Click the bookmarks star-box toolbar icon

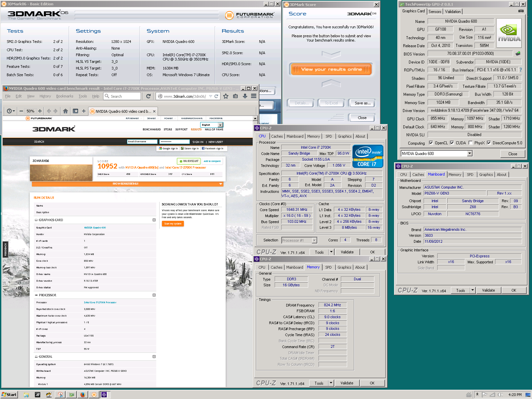[x=75, y=111]
